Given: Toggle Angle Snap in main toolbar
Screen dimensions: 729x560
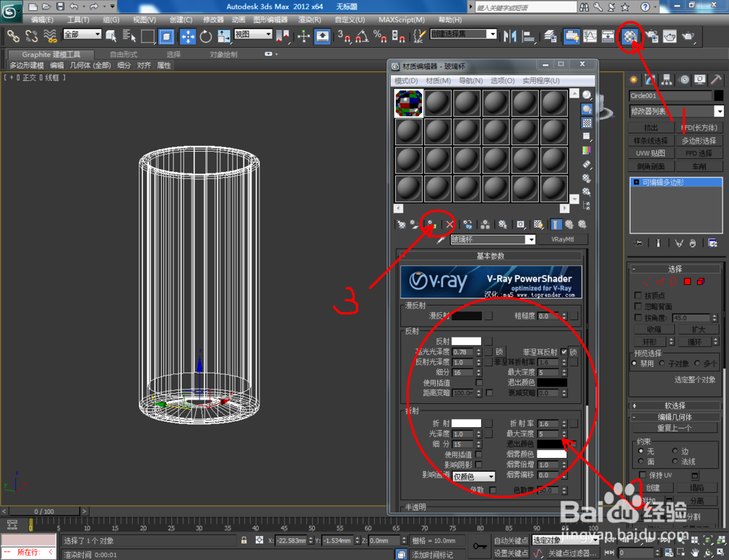Looking at the screenshot, I should [362, 36].
